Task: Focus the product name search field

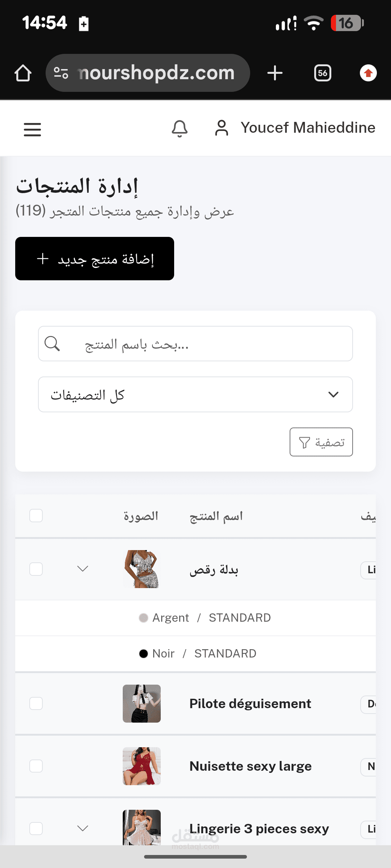Action: click(195, 344)
